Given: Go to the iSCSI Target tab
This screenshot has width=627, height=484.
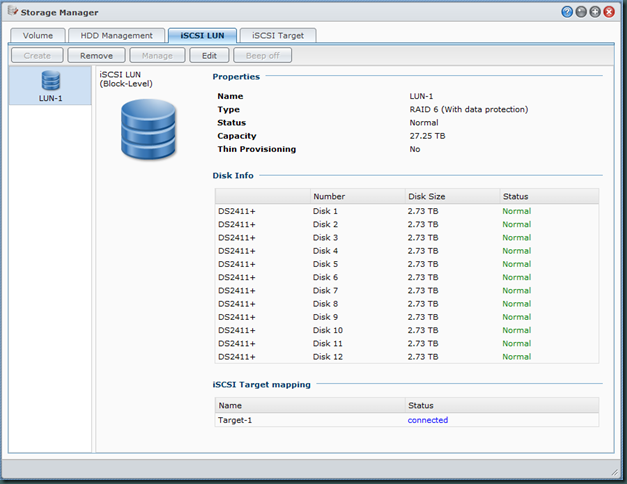Looking at the screenshot, I should (278, 35).
